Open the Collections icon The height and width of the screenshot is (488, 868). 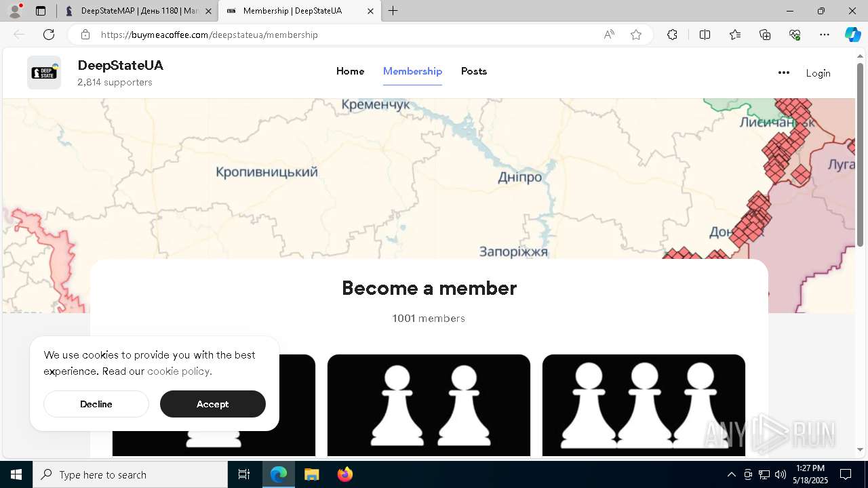pyautogui.click(x=765, y=35)
